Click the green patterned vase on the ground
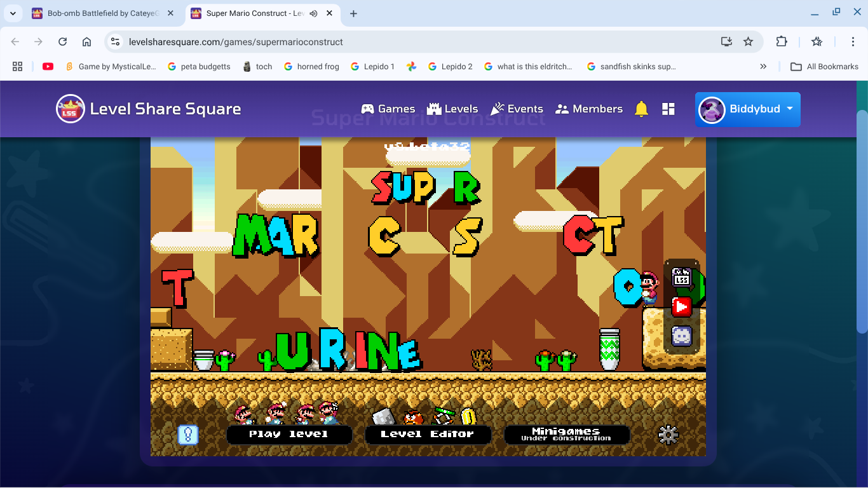 click(x=609, y=349)
